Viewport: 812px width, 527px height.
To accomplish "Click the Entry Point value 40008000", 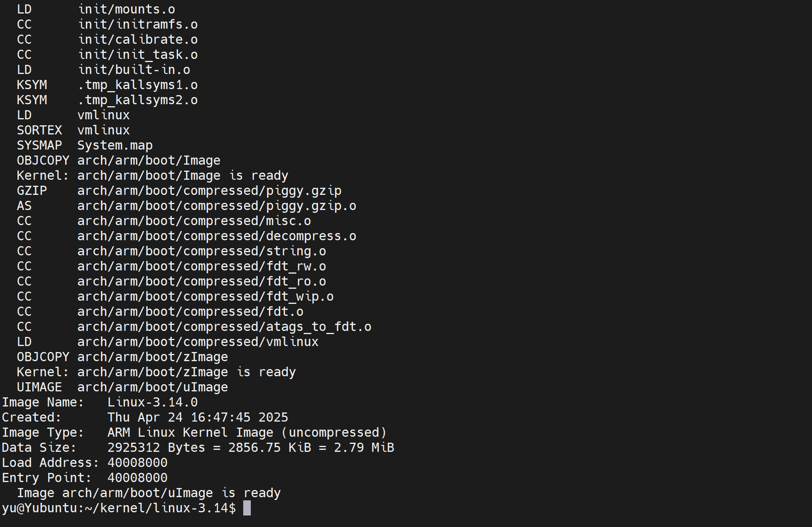I will [x=138, y=478].
